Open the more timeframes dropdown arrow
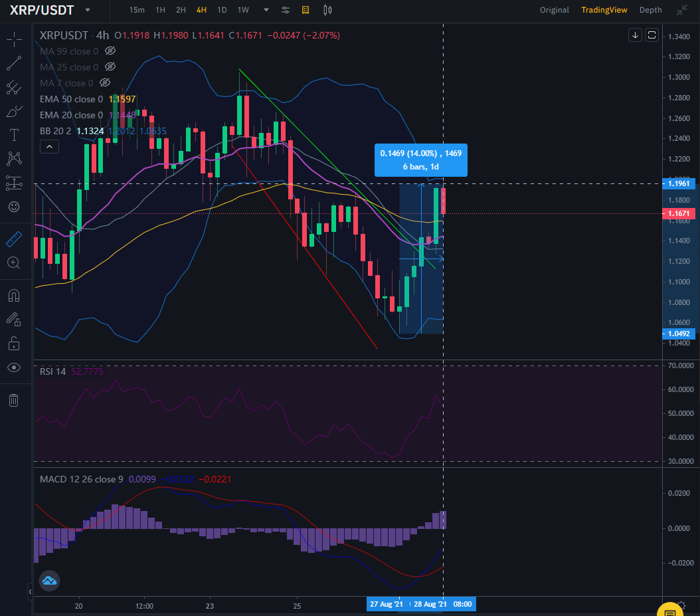 266,10
